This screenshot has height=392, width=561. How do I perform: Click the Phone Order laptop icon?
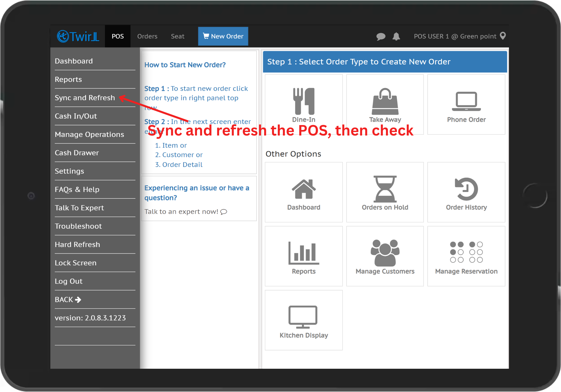[x=466, y=102]
